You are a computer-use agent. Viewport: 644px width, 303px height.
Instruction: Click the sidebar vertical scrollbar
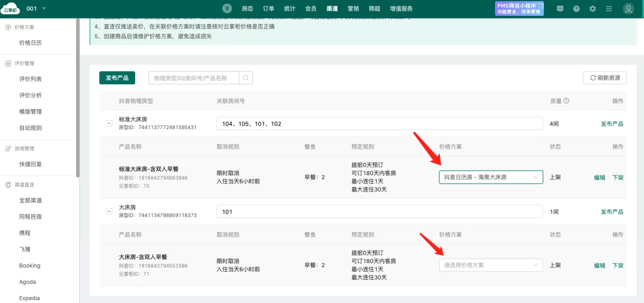click(x=78, y=98)
